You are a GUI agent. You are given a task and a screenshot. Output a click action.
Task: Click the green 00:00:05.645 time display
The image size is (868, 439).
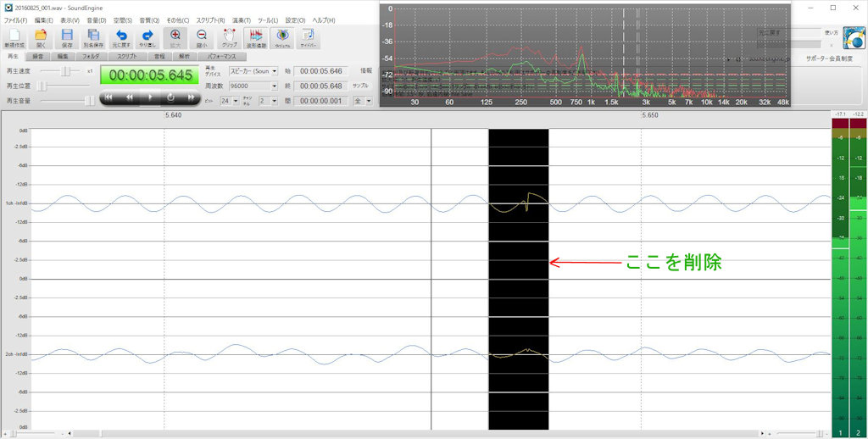[149, 75]
